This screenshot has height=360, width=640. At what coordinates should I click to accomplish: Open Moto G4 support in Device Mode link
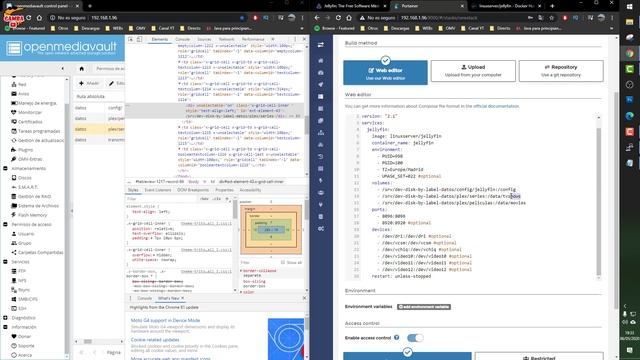(x=165, y=320)
